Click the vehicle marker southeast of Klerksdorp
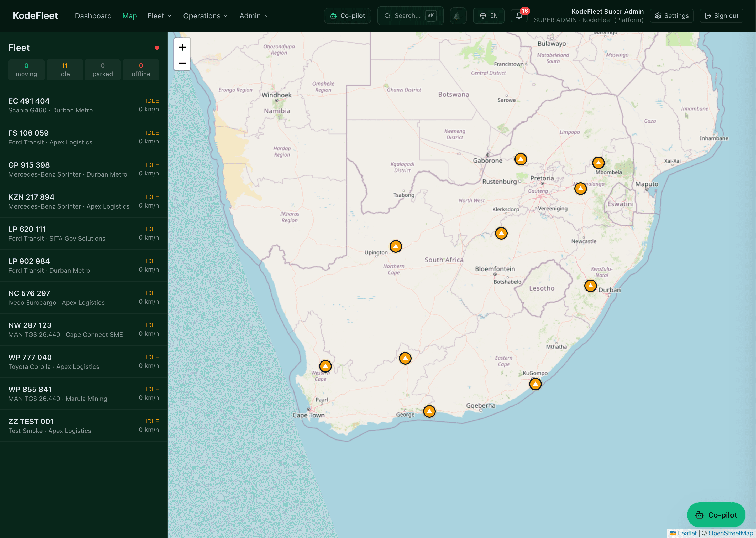 [501, 233]
